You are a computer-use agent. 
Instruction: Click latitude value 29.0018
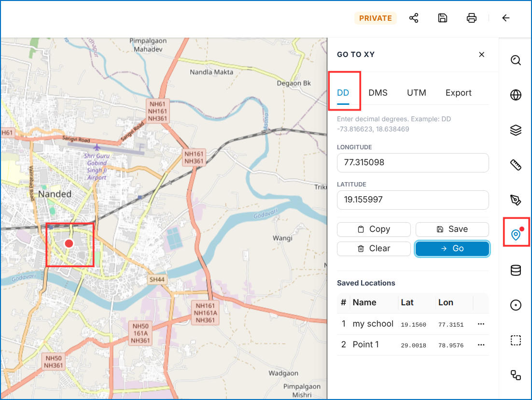[x=413, y=345]
